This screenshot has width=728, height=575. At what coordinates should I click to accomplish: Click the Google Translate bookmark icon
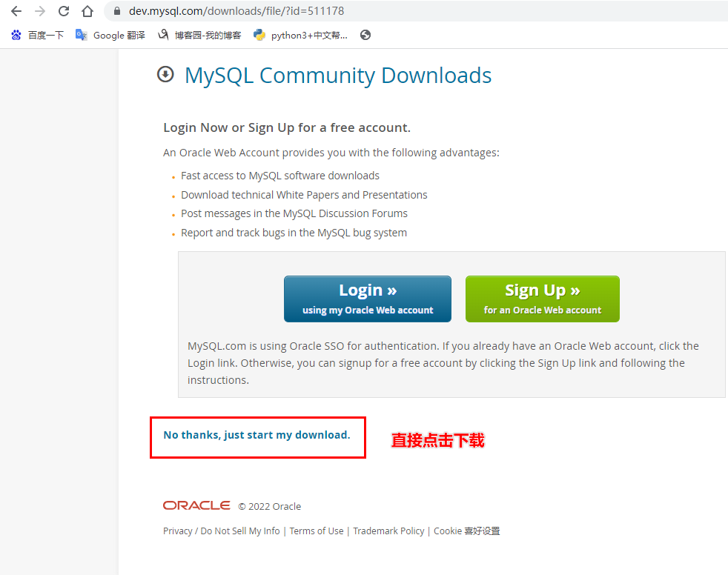(x=82, y=35)
